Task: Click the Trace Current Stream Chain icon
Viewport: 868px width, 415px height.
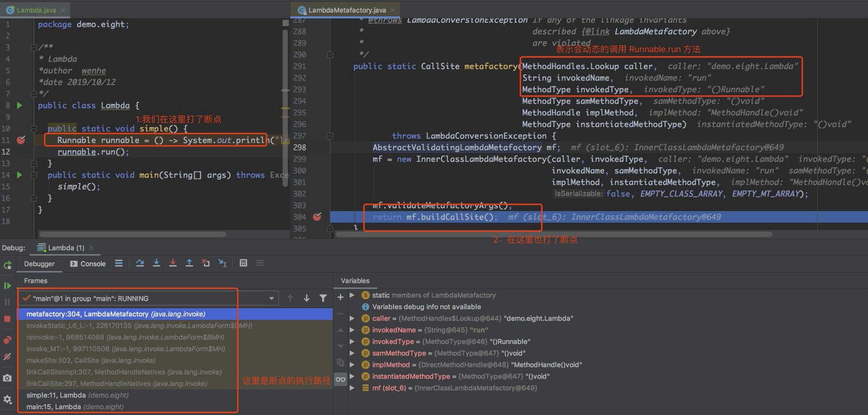Action: 260,263
